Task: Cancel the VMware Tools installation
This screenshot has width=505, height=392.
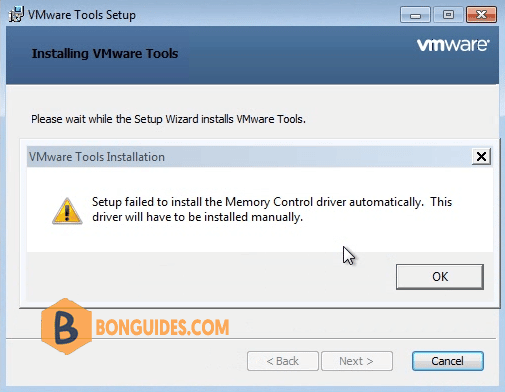Action: [x=448, y=361]
